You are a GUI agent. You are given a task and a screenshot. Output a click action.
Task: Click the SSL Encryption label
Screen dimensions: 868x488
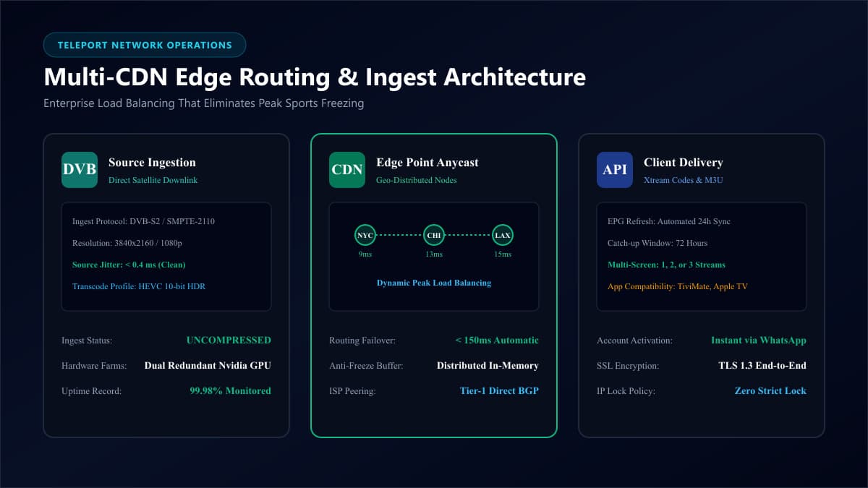(x=629, y=366)
